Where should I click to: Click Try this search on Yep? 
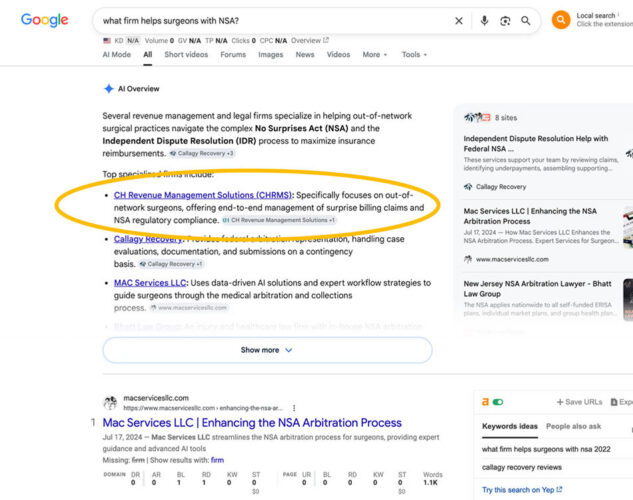522,490
